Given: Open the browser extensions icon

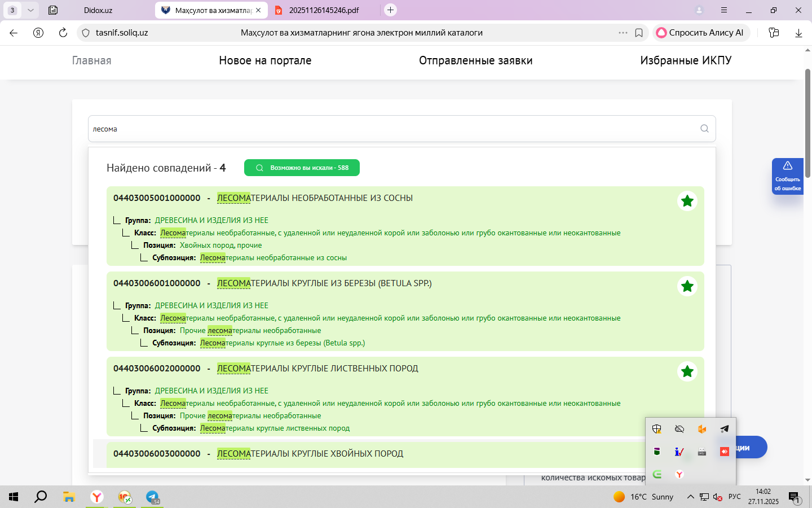Looking at the screenshot, I should (x=774, y=33).
